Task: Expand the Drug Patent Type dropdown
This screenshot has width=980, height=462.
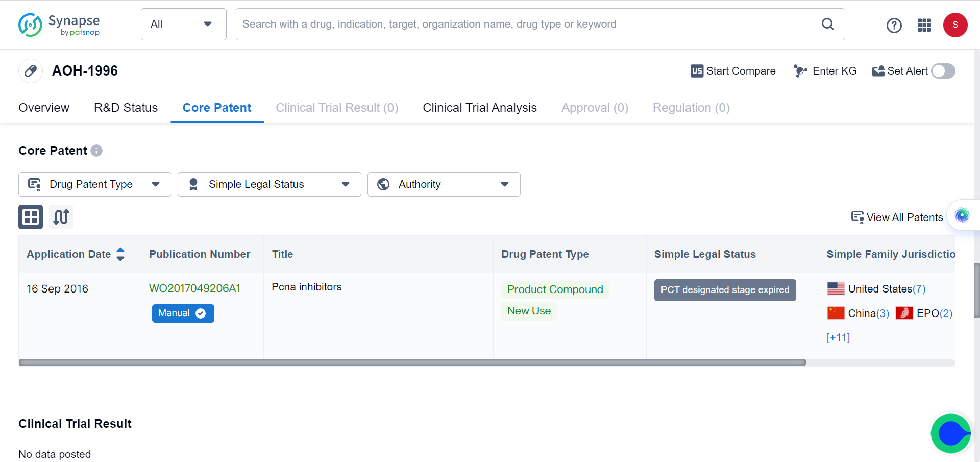Action: [95, 184]
